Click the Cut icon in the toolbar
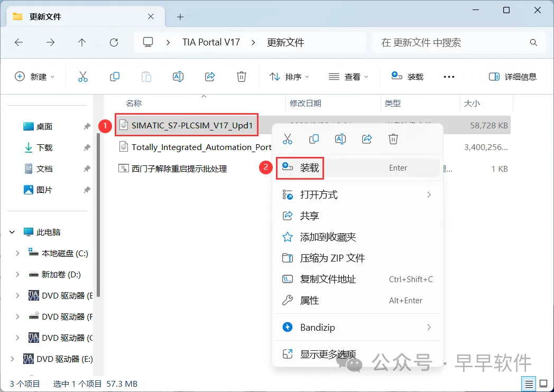This screenshot has width=554, height=392. coord(82,77)
